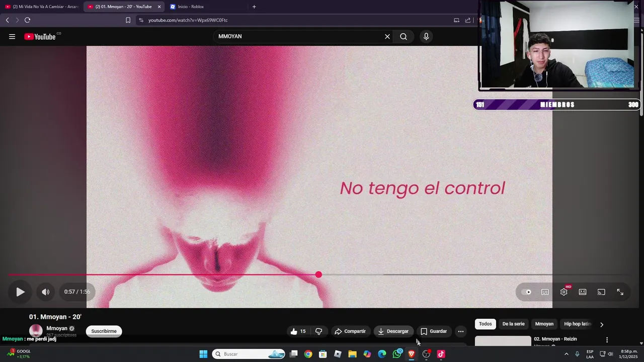Click the taskbar Buscar search box

click(x=250, y=354)
